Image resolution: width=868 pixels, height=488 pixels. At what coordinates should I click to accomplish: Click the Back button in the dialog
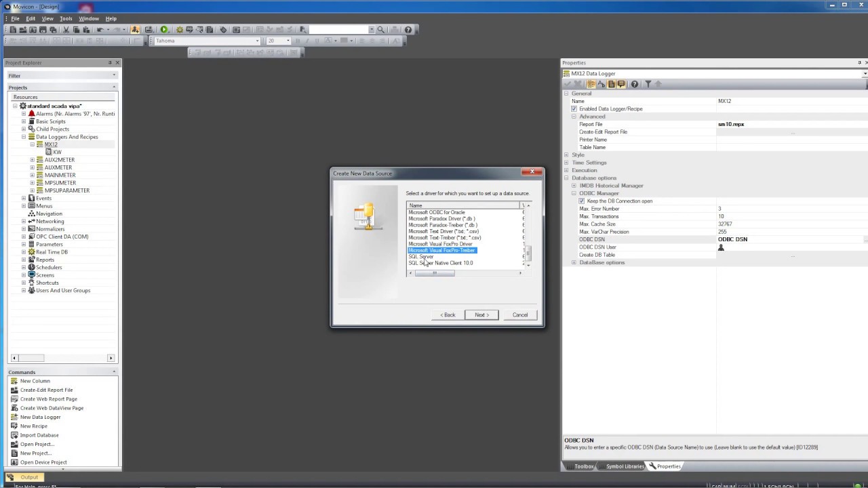[x=448, y=314]
